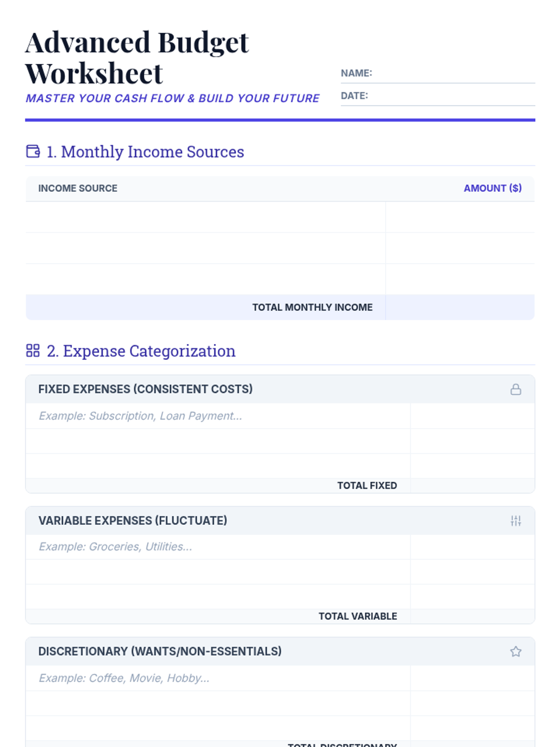
Task: Click the grid icon beside Expense Categorization
Action: [x=33, y=351]
